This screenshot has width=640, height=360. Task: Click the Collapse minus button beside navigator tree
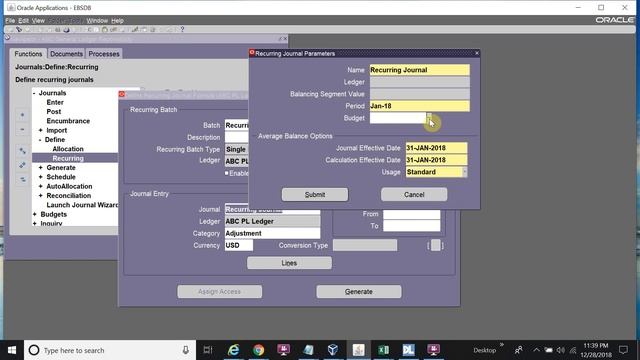tap(22, 130)
